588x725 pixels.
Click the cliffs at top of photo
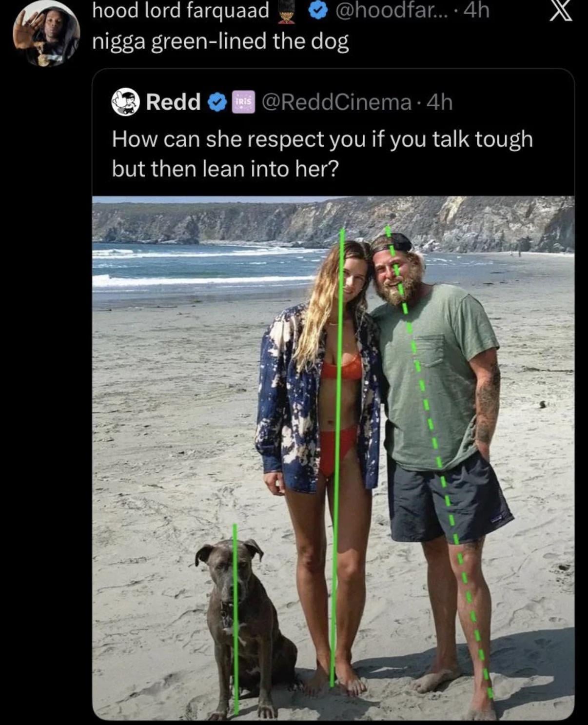(x=333, y=222)
